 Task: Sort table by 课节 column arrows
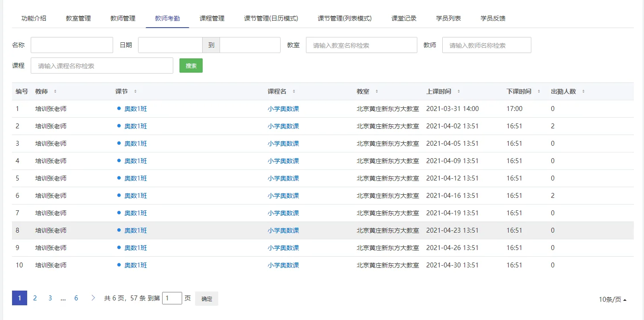coord(135,91)
